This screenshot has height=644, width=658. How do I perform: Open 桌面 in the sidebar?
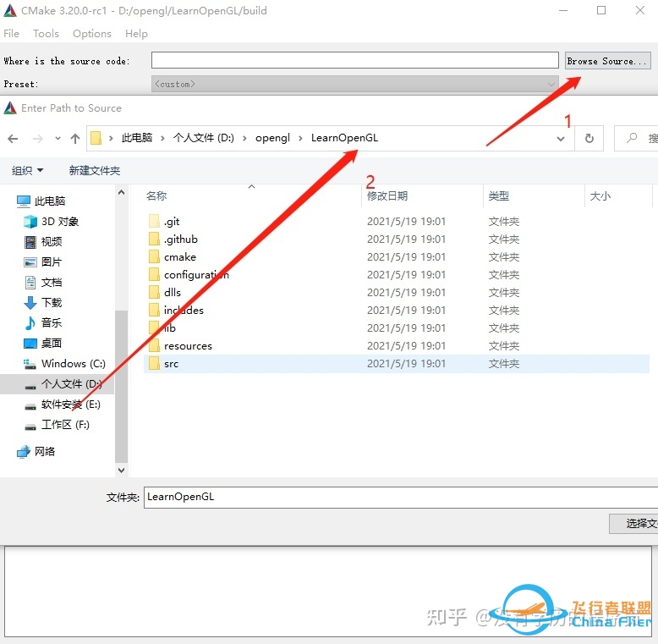click(52, 343)
